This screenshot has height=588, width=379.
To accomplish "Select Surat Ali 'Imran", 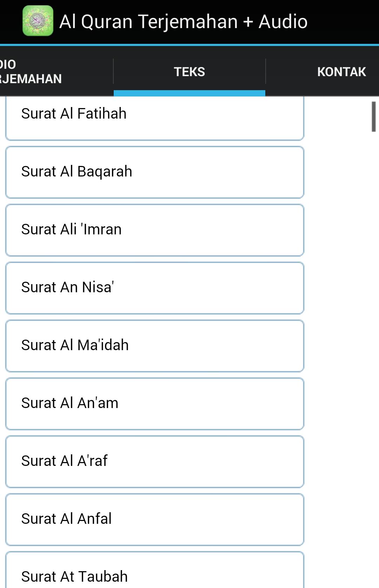I will (x=155, y=230).
